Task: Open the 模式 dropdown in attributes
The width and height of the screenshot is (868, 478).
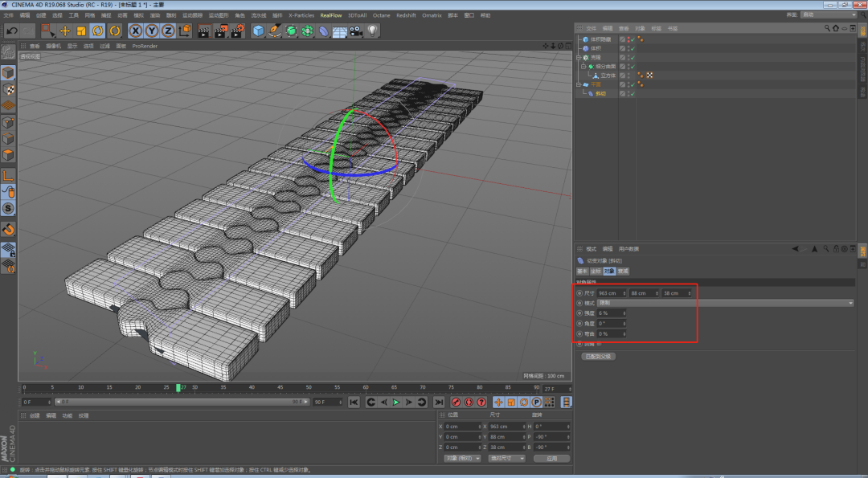Action: (724, 303)
